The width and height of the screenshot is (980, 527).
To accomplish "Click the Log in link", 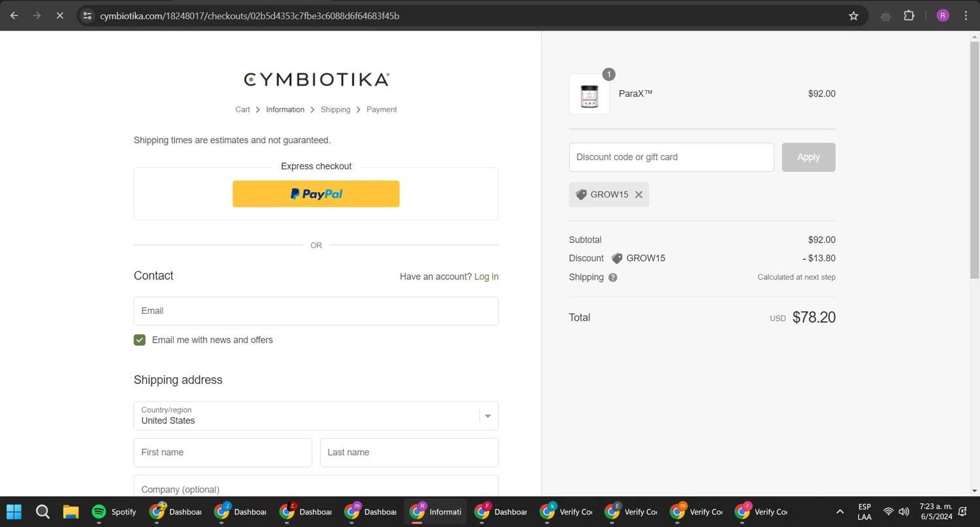I will click(x=486, y=277).
